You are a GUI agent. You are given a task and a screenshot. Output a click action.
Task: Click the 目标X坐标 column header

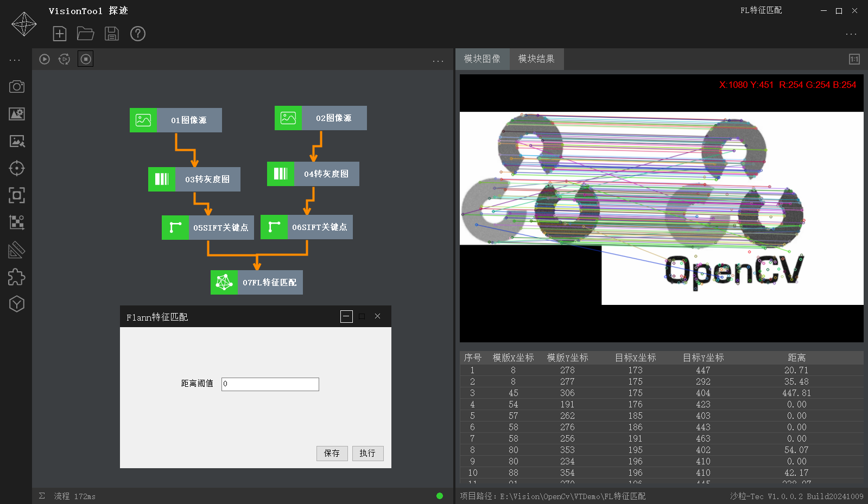[635, 358]
